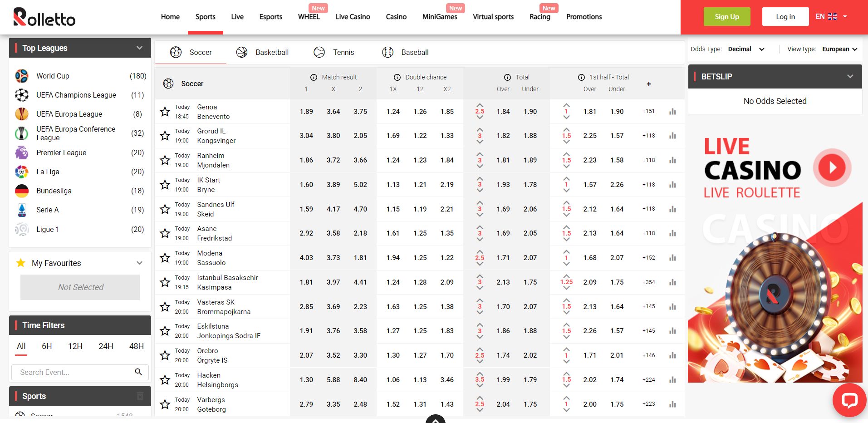The height and width of the screenshot is (423, 868).
Task: Click the Live Casino play button icon
Action: [832, 167]
